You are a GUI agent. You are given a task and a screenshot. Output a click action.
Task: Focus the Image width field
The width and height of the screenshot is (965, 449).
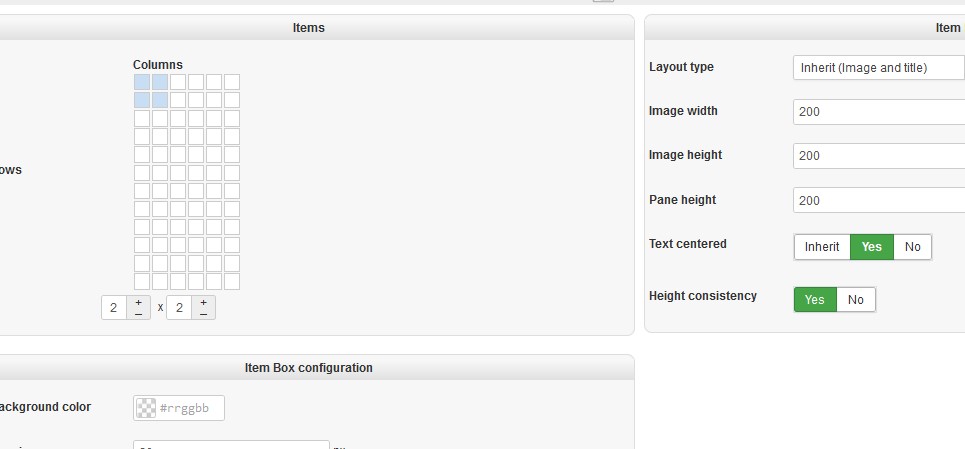pyautogui.click(x=878, y=112)
